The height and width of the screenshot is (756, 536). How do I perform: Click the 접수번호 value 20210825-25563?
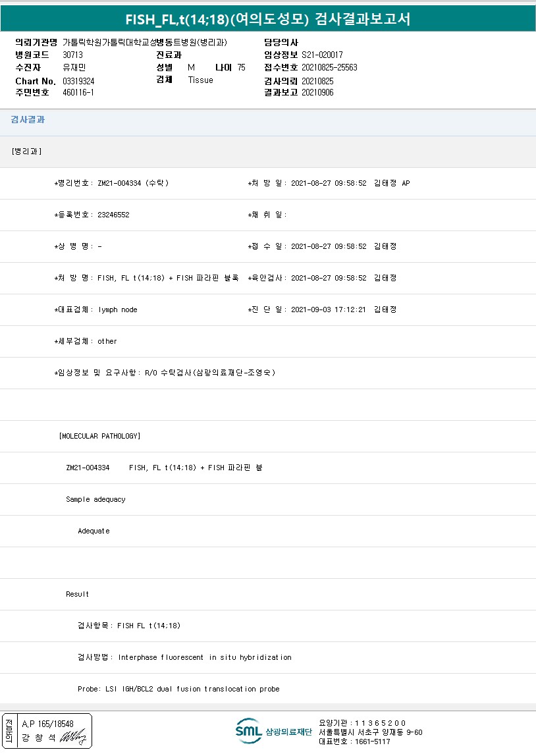(329, 68)
